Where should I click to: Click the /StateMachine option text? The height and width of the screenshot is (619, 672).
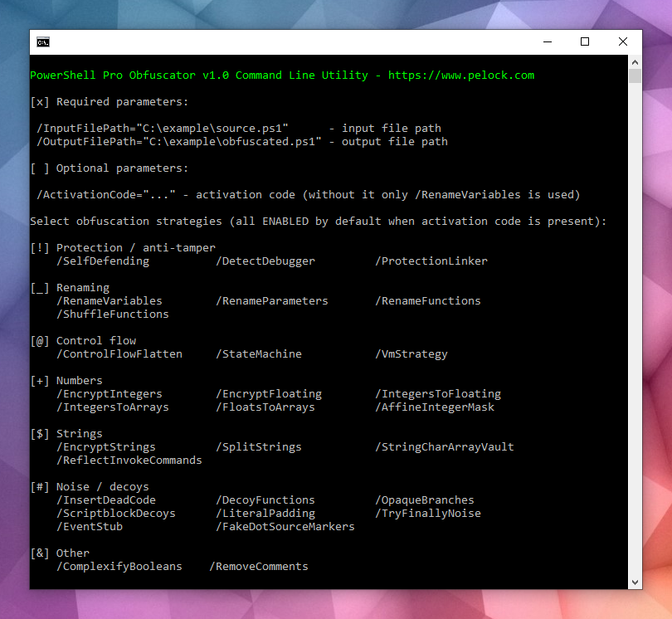259,354
